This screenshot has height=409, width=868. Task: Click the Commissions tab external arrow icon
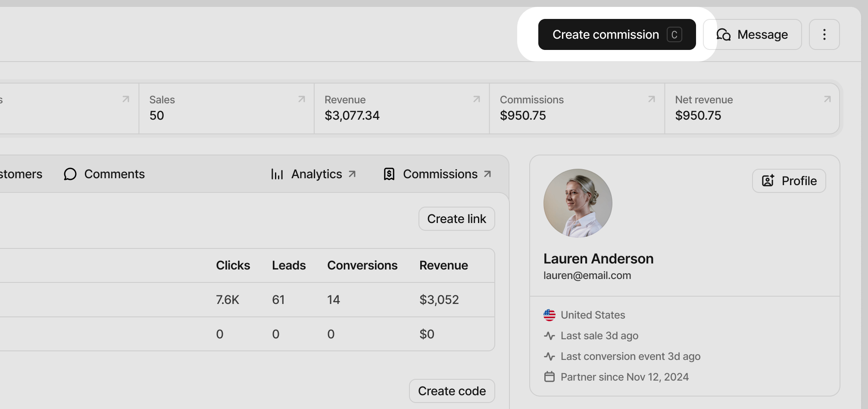click(x=487, y=174)
